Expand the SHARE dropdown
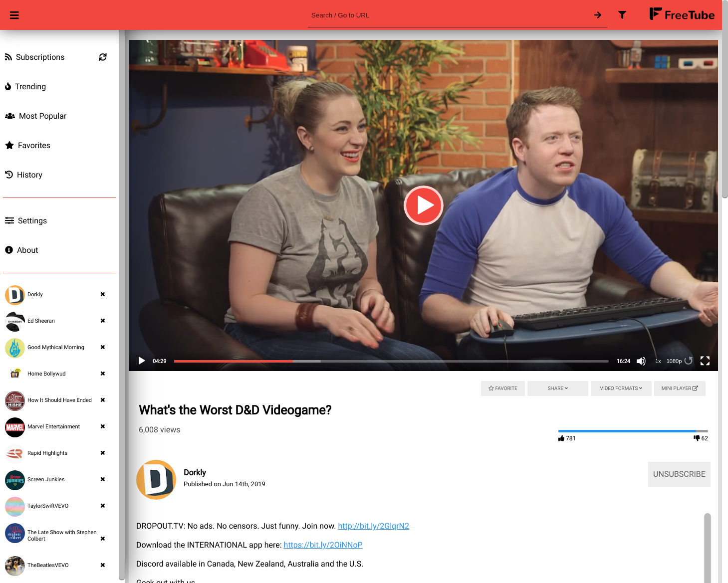The height and width of the screenshot is (583, 728). tap(558, 389)
